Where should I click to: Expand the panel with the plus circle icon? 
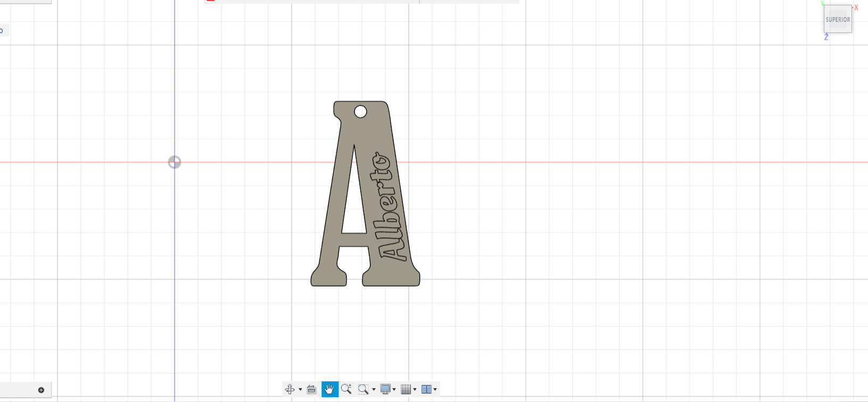click(41, 390)
